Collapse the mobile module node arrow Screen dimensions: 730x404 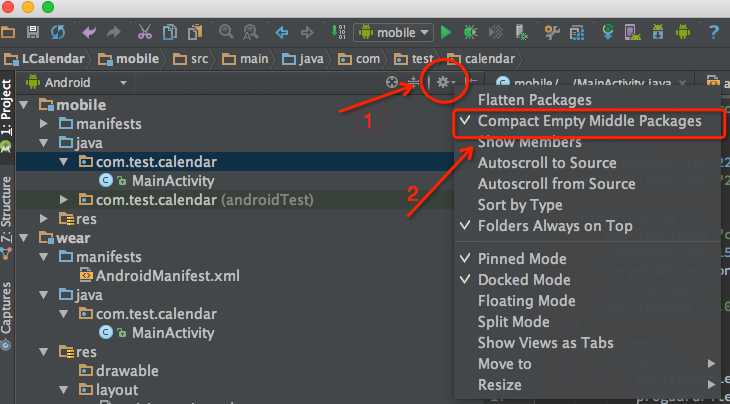tap(24, 105)
